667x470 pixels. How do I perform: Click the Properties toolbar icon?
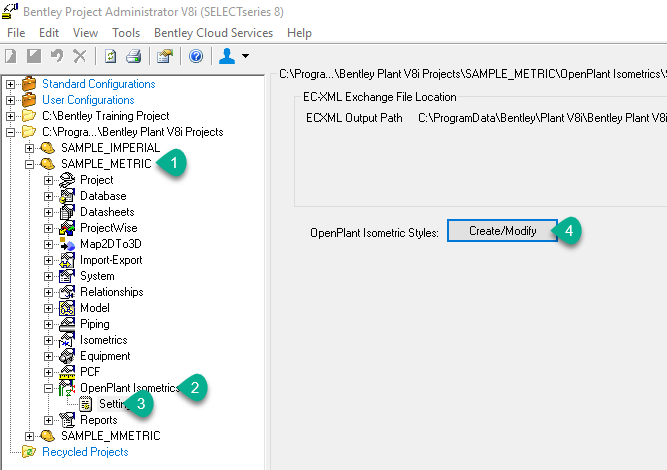coord(165,56)
